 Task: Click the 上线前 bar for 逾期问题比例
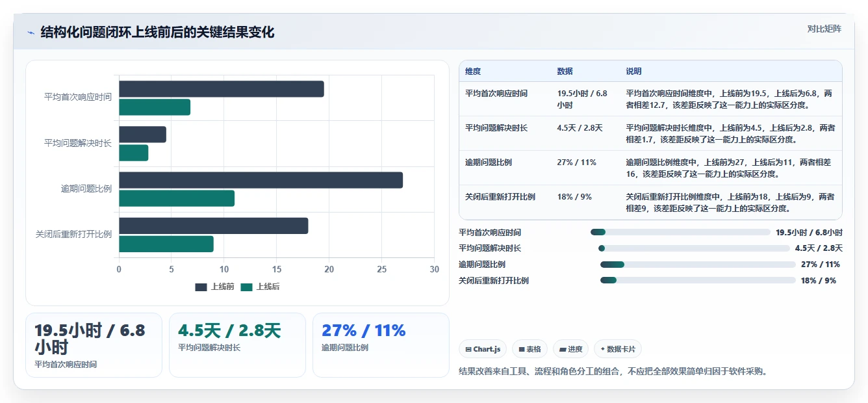click(261, 180)
